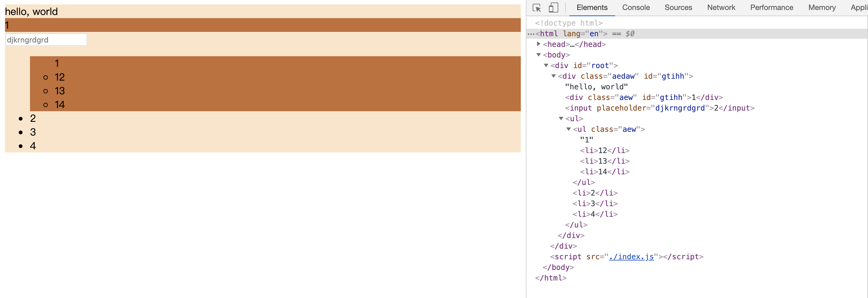This screenshot has height=298, width=868.
Task: Select the input placeholder element line
Action: pyautogui.click(x=659, y=108)
